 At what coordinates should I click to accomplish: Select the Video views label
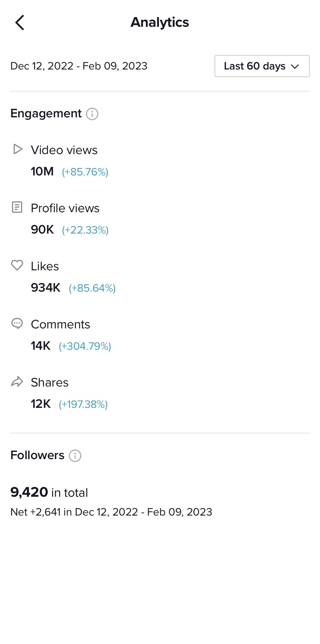(x=64, y=150)
